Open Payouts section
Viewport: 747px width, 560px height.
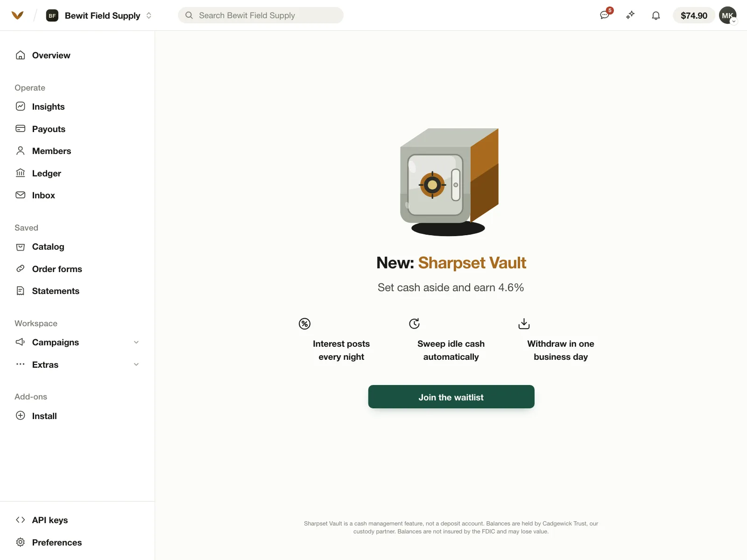point(49,129)
